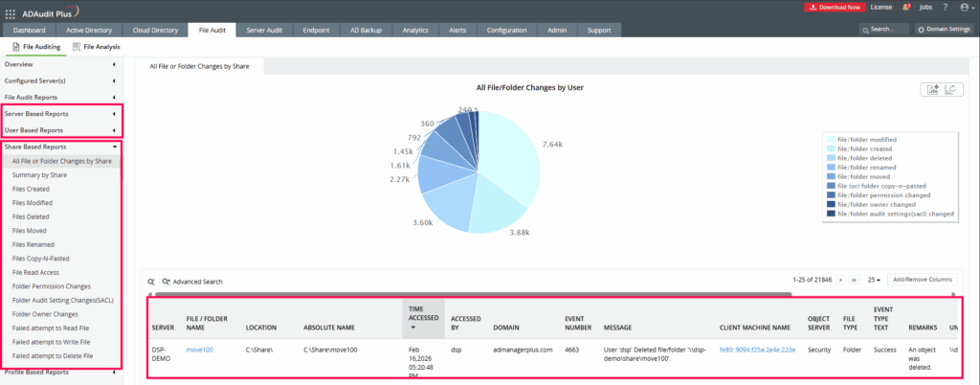Click the chart refresh icon above the legend
Viewport: 980px width, 385px height.
click(950, 90)
